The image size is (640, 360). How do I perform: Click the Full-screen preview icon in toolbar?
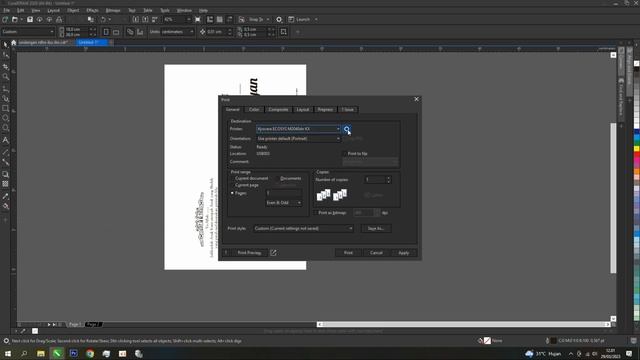[198, 19]
